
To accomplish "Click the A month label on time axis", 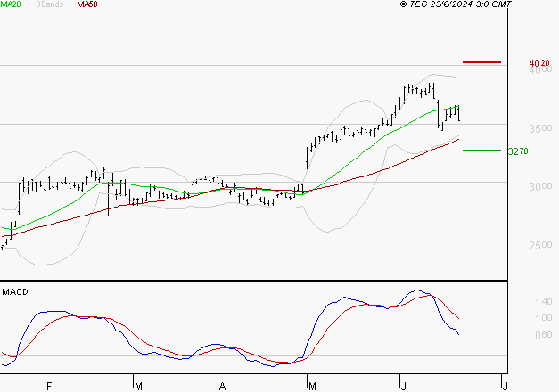I will click(x=222, y=387).
